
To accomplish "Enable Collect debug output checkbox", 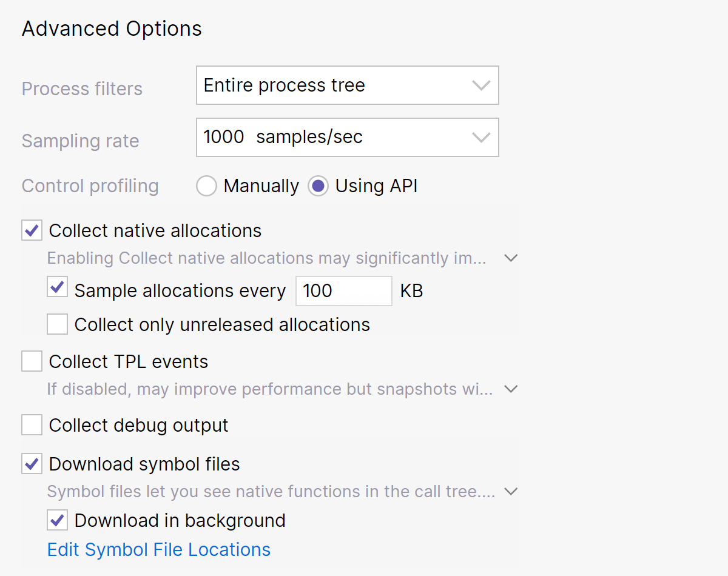I will 32,426.
